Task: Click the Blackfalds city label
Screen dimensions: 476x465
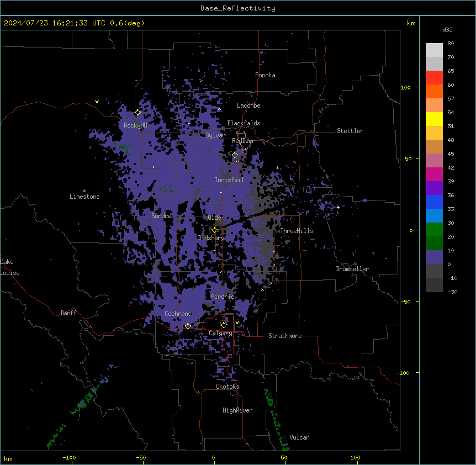Action: [x=244, y=123]
